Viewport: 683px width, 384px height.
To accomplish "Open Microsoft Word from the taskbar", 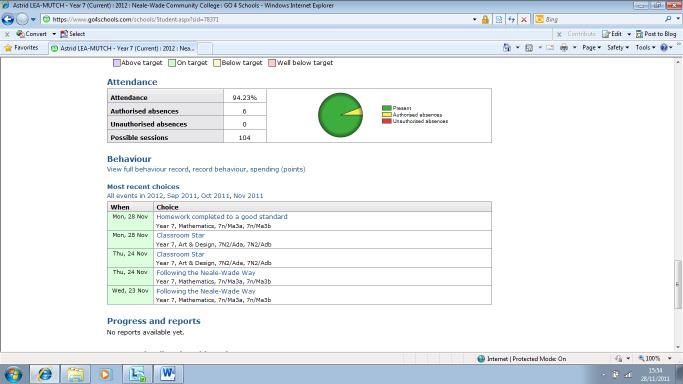I will tap(168, 374).
